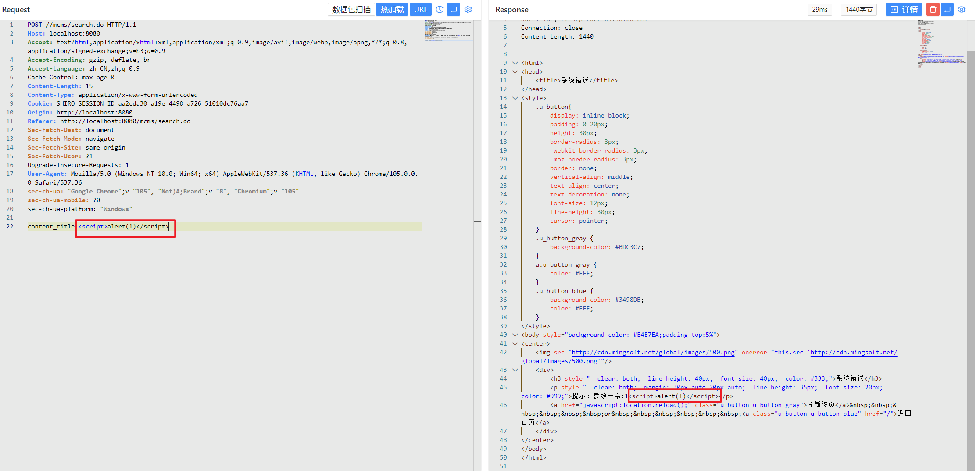
Task: Collapse the <center> fold arrow
Action: 515,343
